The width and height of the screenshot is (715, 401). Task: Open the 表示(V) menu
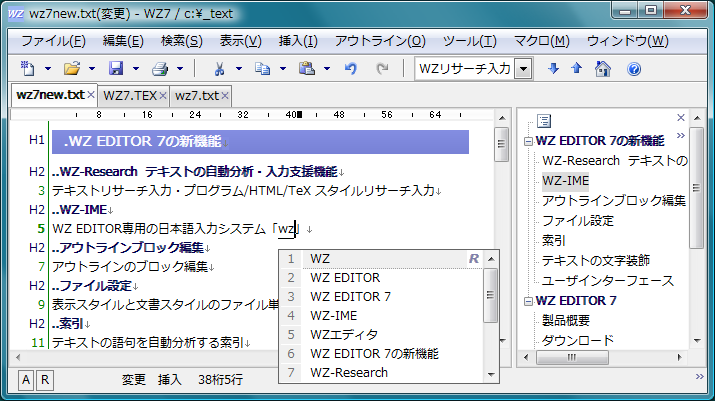click(240, 41)
